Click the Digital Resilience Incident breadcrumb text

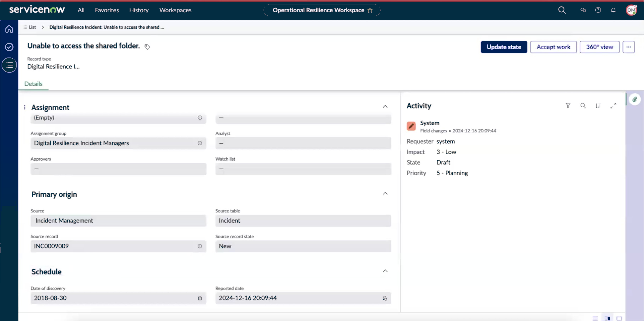tap(107, 27)
